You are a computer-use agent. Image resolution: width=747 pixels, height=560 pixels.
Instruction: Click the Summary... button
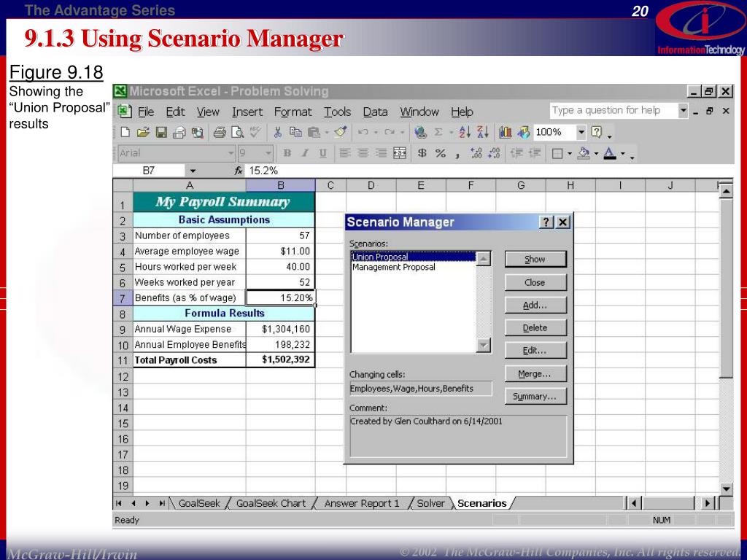click(x=535, y=396)
